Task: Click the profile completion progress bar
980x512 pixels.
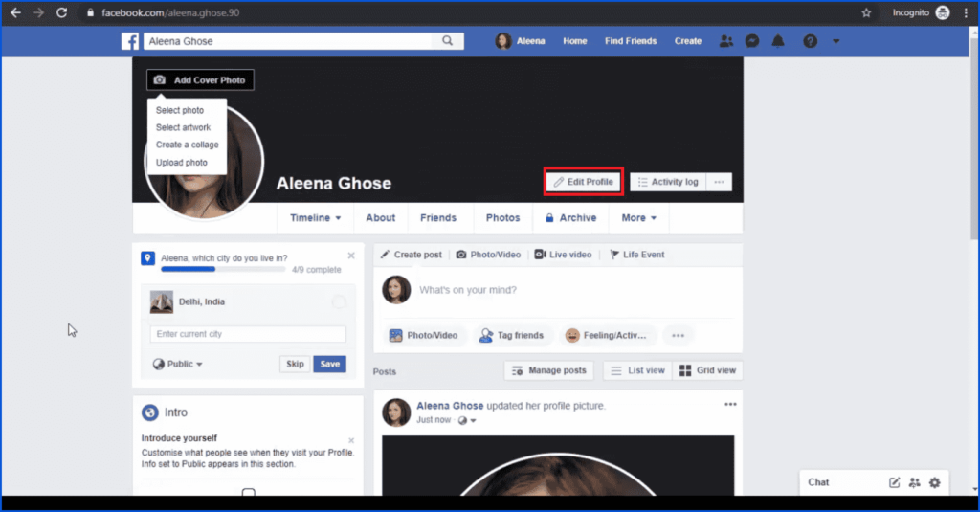Action: tap(223, 270)
